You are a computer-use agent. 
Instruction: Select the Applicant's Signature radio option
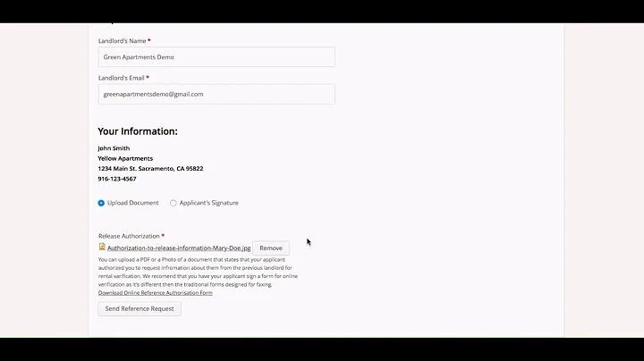[x=174, y=203]
